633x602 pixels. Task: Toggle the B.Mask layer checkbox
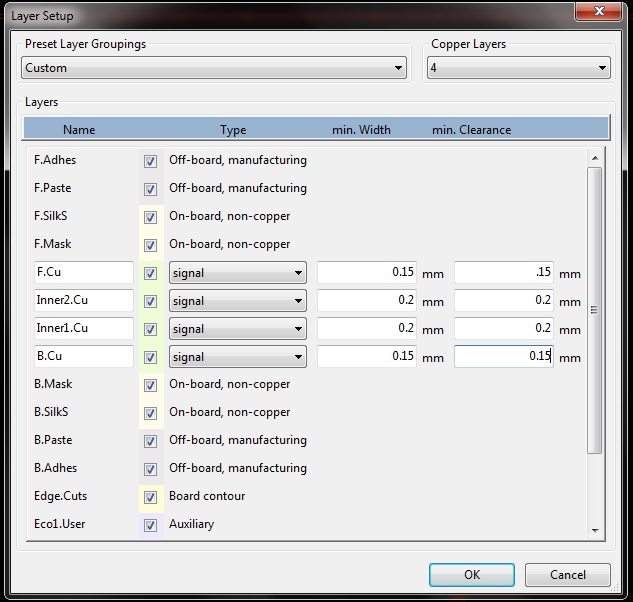pyautogui.click(x=151, y=385)
